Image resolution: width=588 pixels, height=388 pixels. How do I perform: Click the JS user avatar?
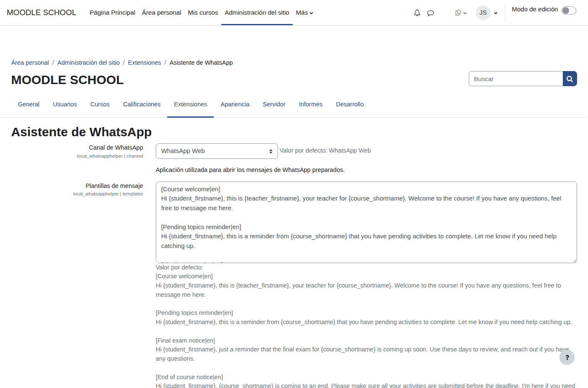pos(483,13)
